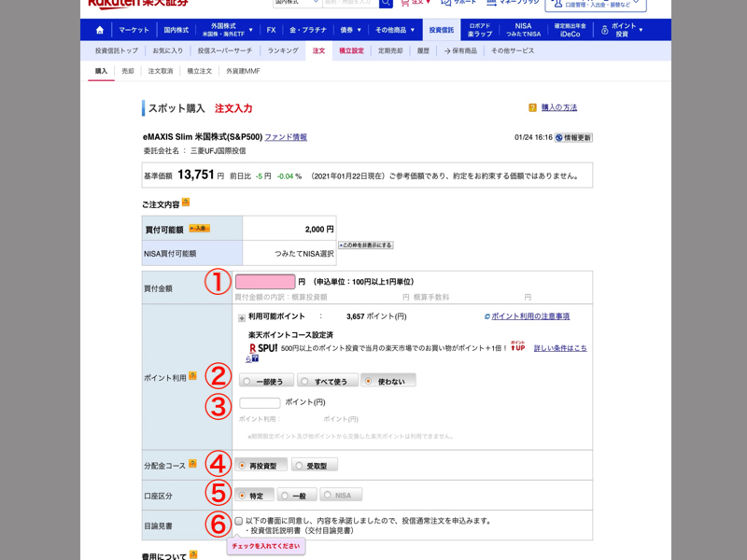Click the question icon before 購入の方法
This screenshot has height=560, width=747.
pos(532,108)
